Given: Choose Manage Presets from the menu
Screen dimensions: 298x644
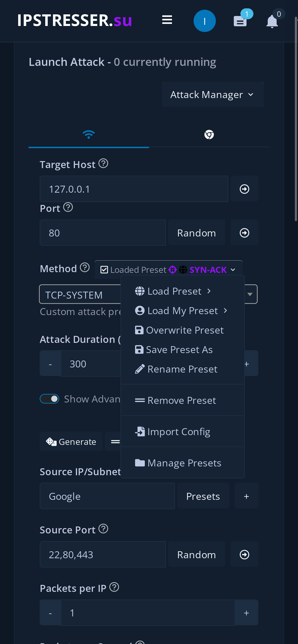Looking at the screenshot, I should click(184, 463).
